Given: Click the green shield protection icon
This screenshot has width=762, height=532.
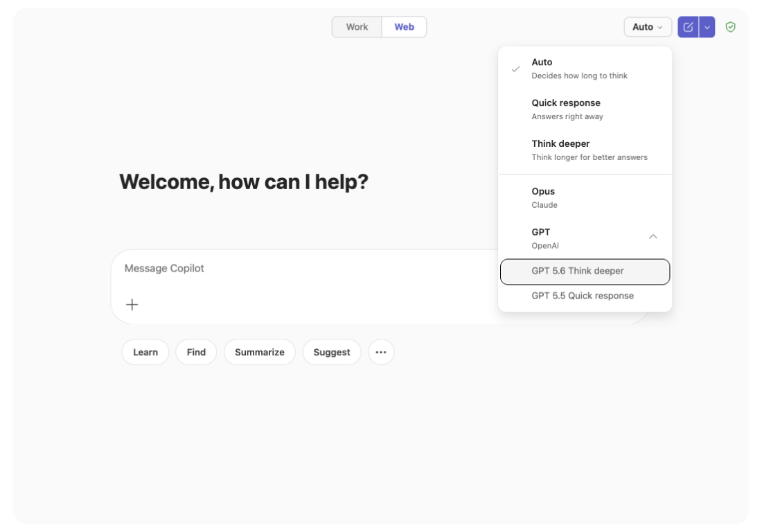Looking at the screenshot, I should (730, 27).
